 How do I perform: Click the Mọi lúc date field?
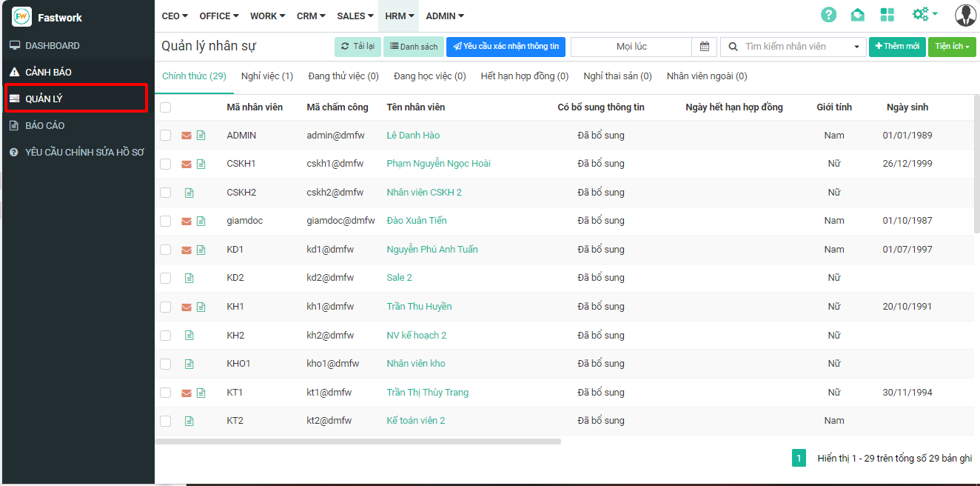(x=631, y=47)
